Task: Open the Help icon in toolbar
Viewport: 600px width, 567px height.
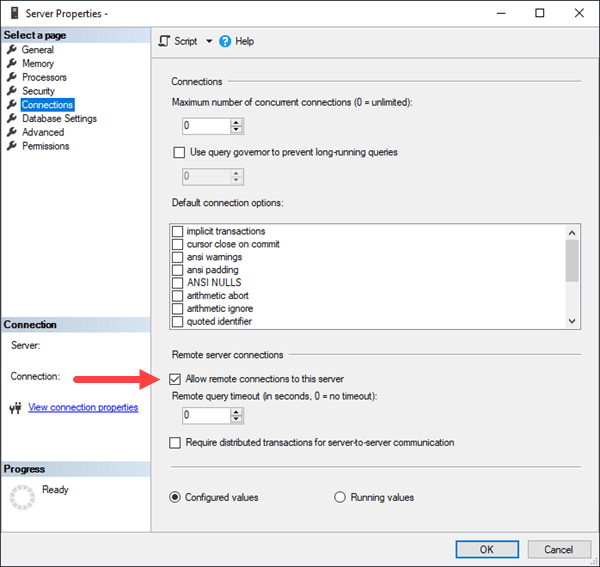Action: click(225, 41)
